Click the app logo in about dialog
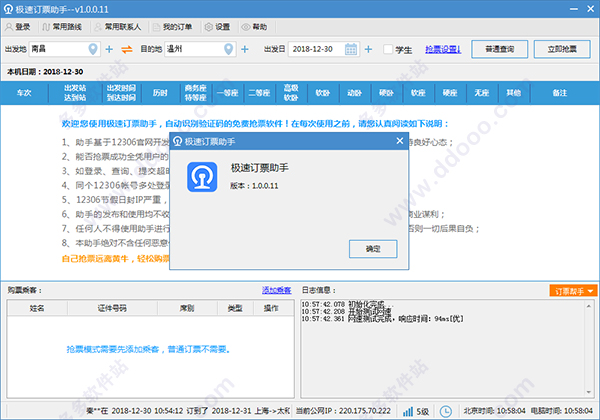The height and width of the screenshot is (420, 600). coord(202,177)
